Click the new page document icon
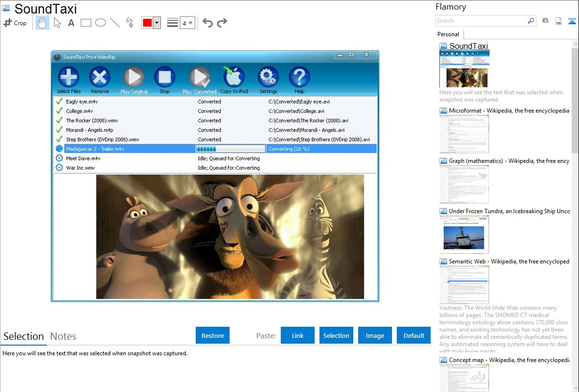This screenshot has width=579, height=392. click(559, 21)
